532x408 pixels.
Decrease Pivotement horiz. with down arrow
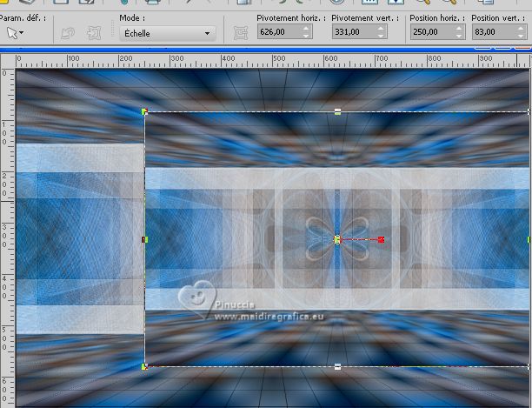point(306,36)
